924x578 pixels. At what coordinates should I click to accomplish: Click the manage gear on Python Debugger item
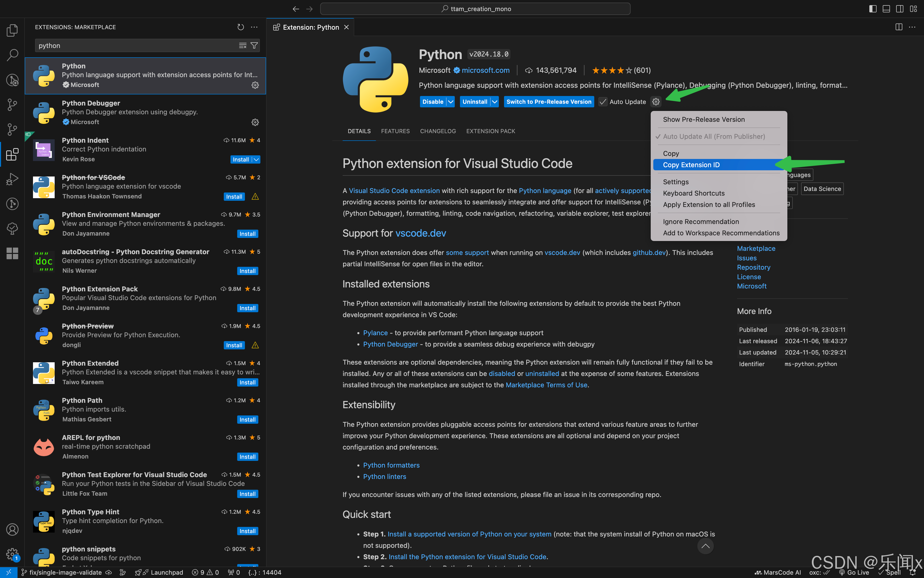click(x=255, y=122)
